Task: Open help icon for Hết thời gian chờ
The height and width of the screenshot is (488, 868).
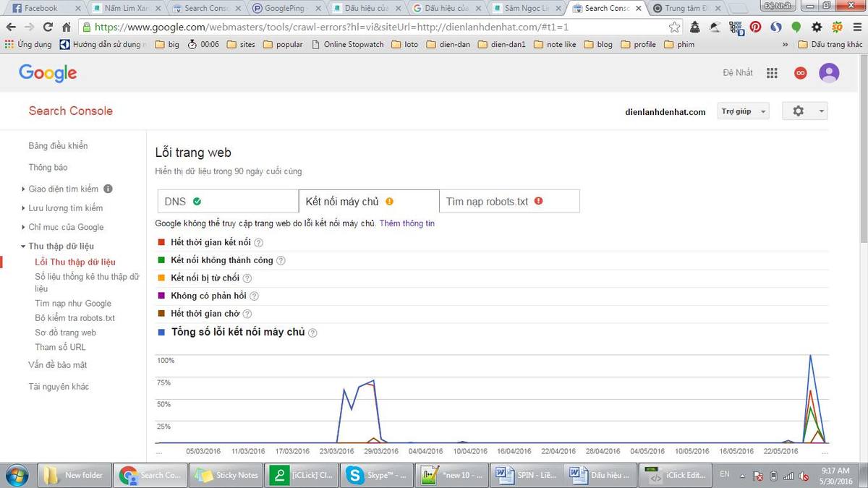Action: click(247, 314)
